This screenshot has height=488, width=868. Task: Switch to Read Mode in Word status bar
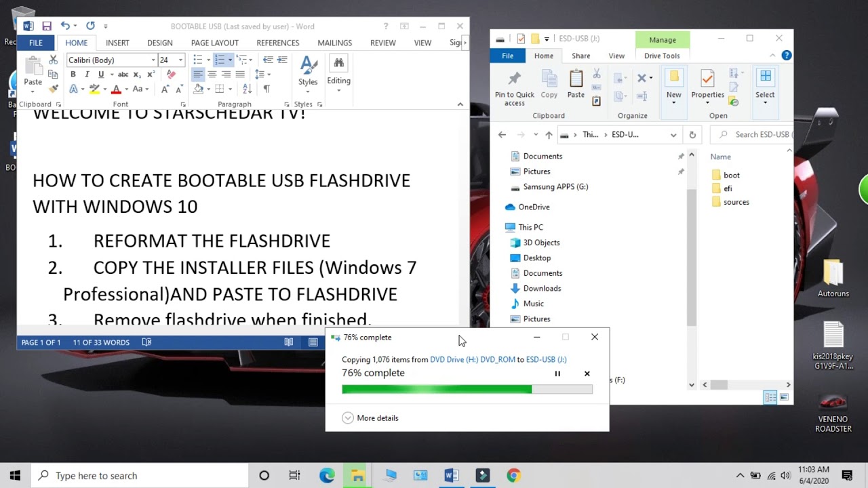289,342
